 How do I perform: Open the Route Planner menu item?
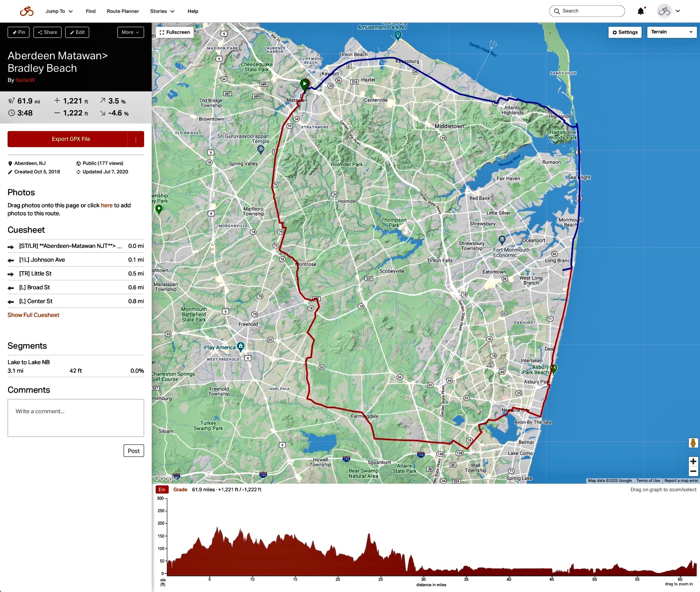[123, 11]
